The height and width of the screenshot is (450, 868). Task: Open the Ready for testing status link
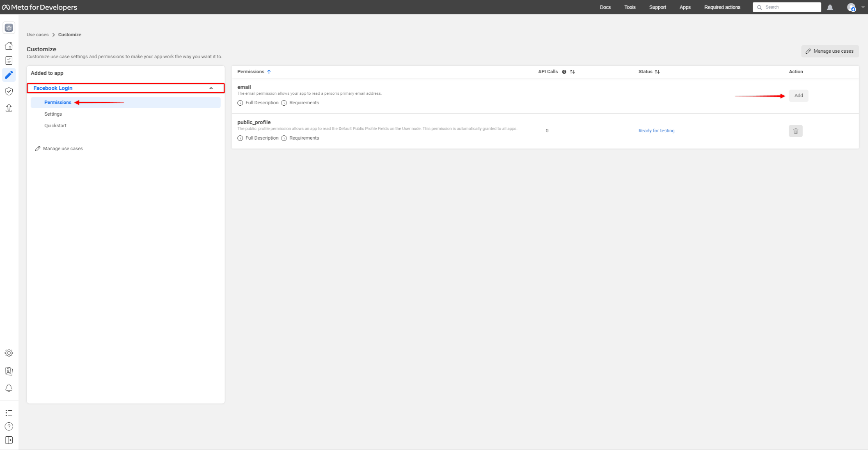(656, 131)
